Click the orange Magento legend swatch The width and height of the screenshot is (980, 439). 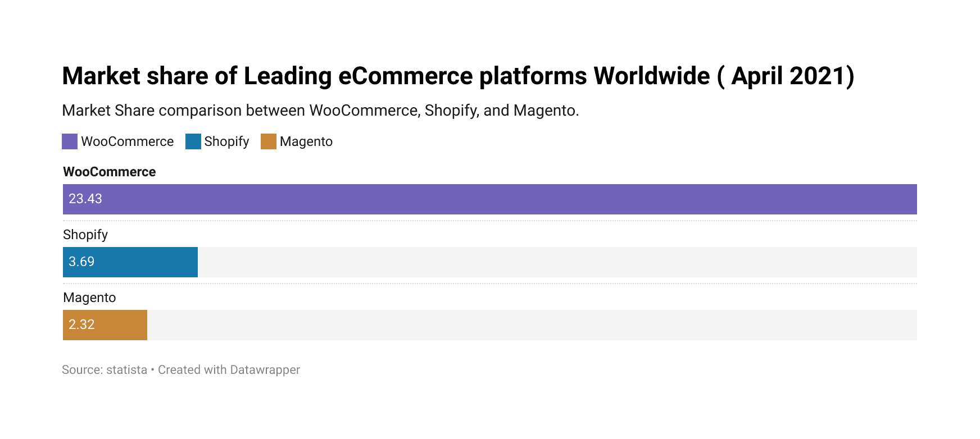click(x=269, y=141)
